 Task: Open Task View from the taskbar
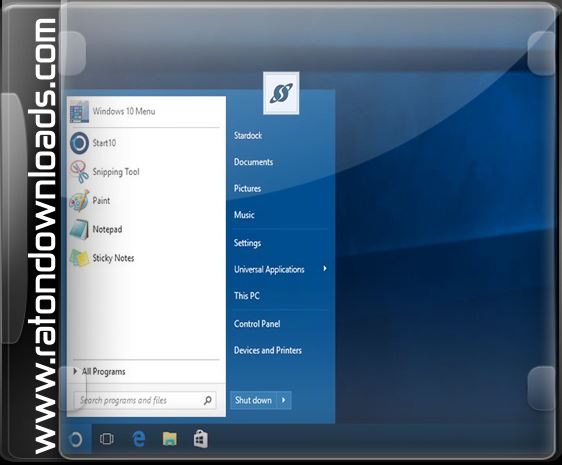107,439
